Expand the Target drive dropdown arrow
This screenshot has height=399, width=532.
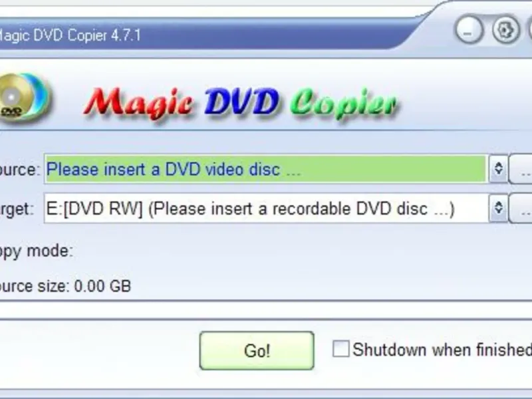(x=498, y=208)
